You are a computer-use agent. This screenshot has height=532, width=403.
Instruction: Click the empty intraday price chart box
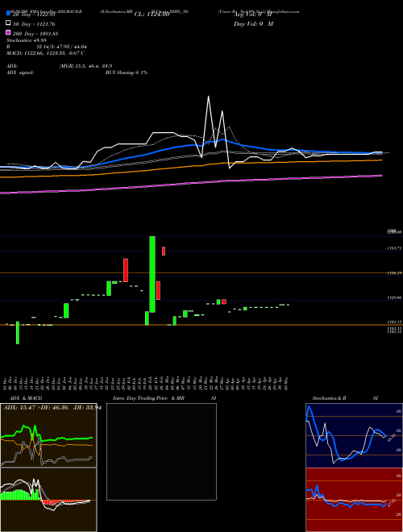161,451
